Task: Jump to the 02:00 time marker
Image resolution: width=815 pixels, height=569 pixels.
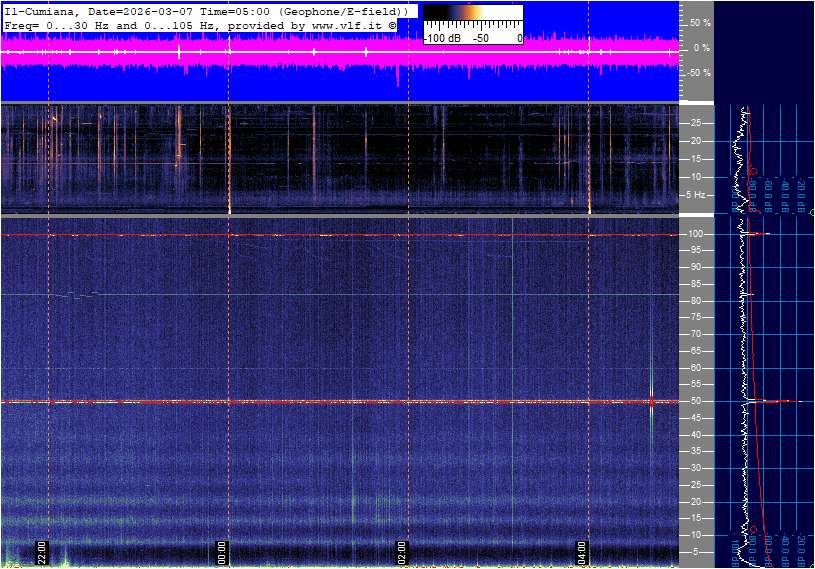Action: (x=401, y=552)
